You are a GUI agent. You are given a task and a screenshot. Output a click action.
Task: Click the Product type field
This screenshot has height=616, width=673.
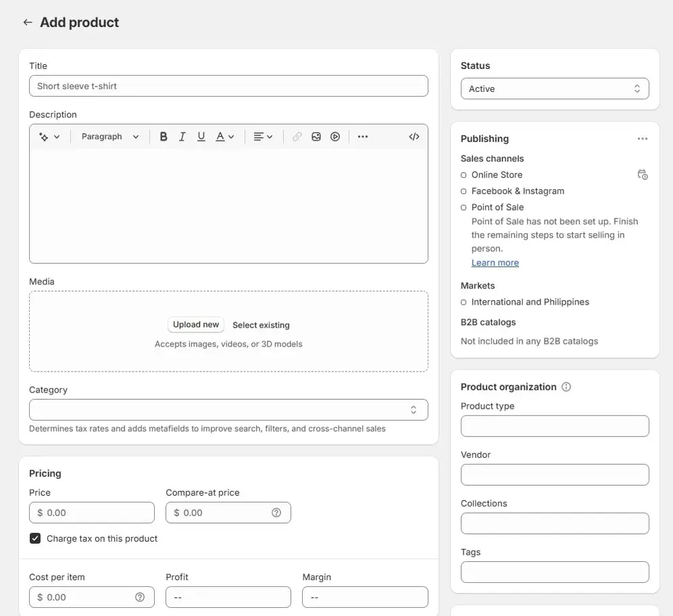[x=555, y=426]
